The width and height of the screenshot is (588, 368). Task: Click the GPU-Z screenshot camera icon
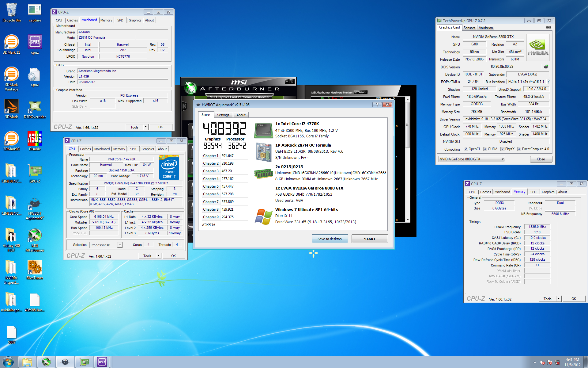[x=549, y=27]
